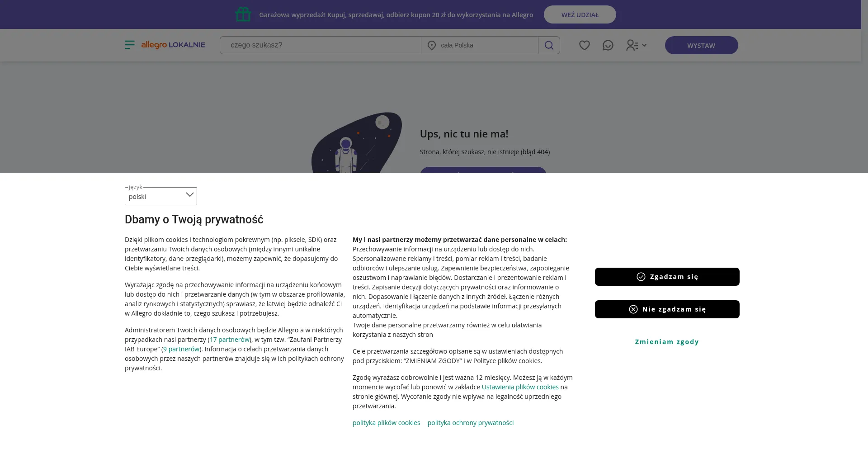Click the Allegro Lokalnie logo
Image resolution: width=868 pixels, height=449 pixels.
pos(173,45)
